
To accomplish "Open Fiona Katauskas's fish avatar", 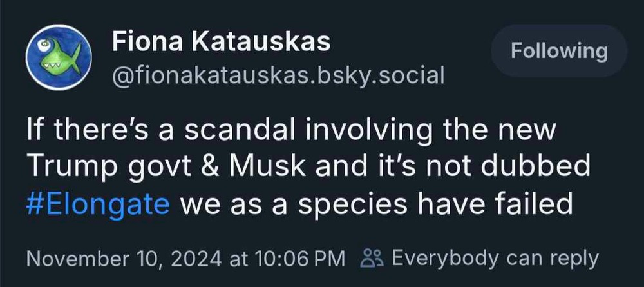I will [x=57, y=56].
